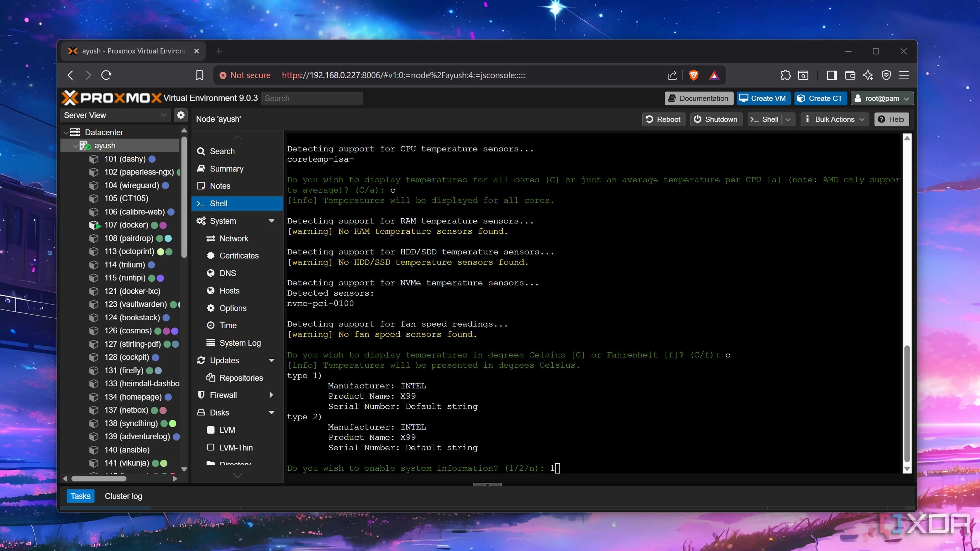Open the Bulk Actions dropdown
Screen dimensions: 980x551
tap(835, 119)
